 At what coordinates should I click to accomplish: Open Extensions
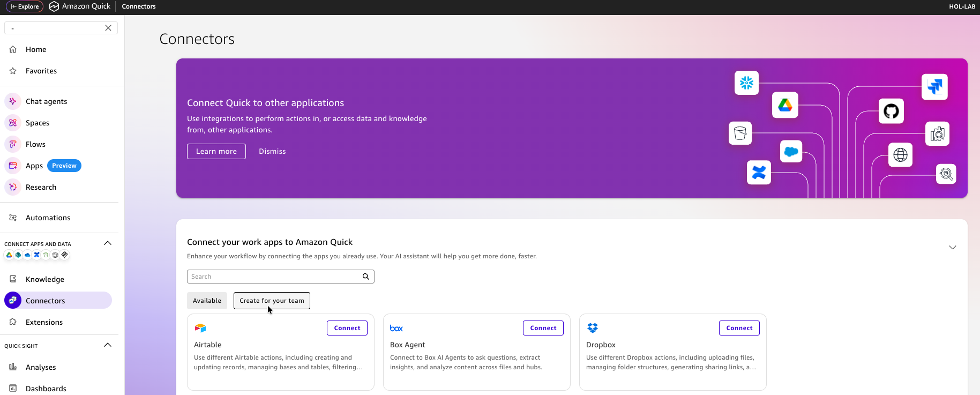44,322
